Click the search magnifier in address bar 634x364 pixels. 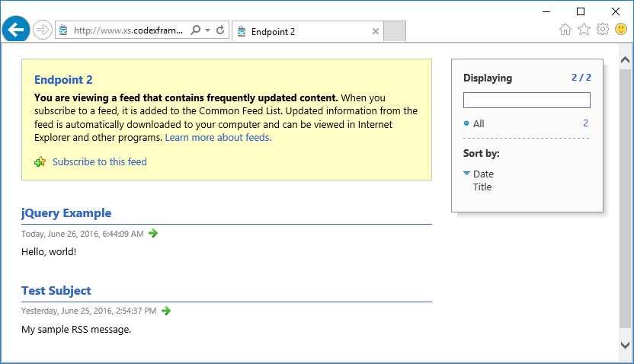(196, 30)
